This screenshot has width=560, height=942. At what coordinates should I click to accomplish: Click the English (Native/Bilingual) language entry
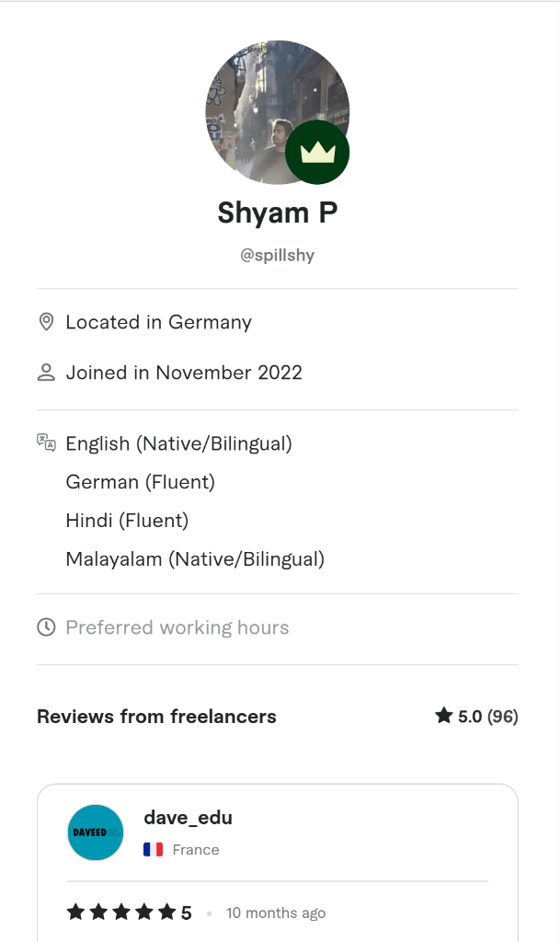coord(178,442)
